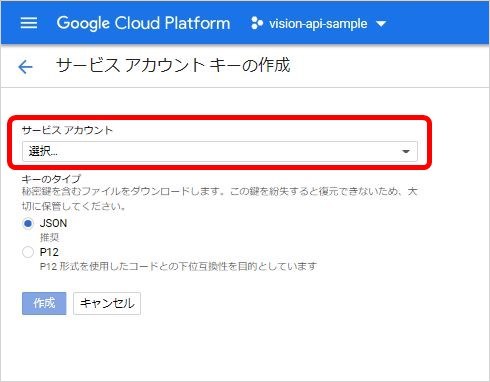Viewport: 490px width, 382px height.
Task: Click the Google Cloud Platform logo text
Action: point(143,23)
